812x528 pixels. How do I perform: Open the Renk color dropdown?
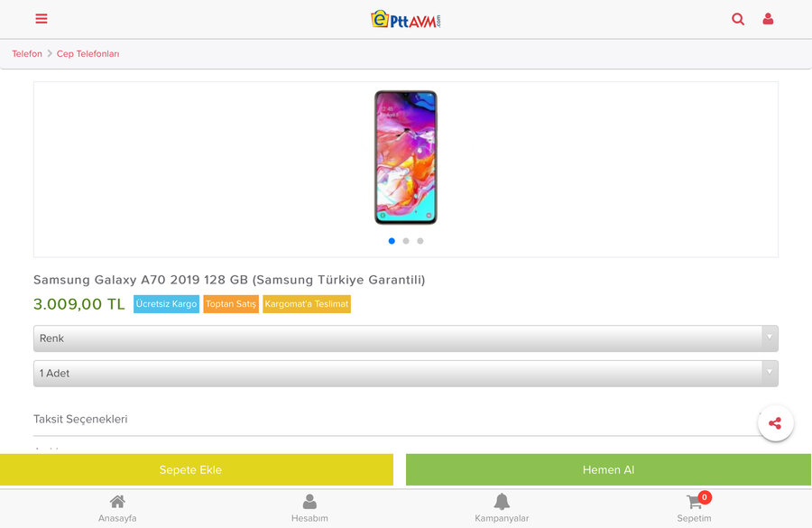click(406, 338)
